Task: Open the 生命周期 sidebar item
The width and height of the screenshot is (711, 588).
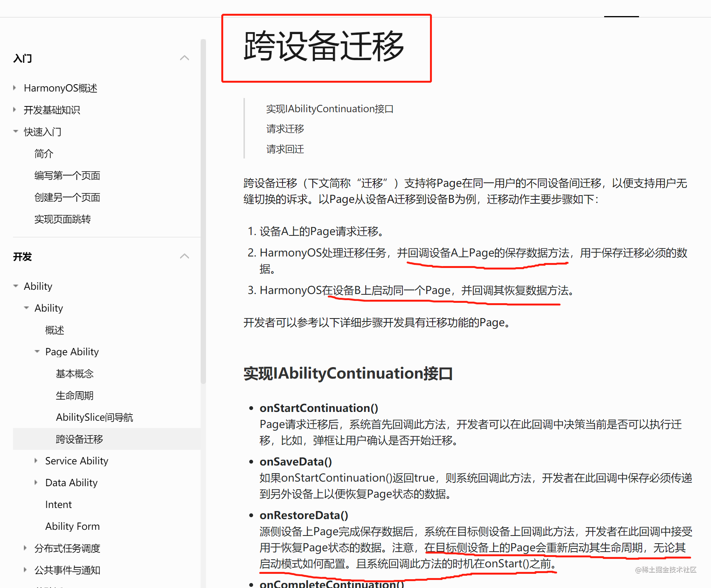Action: tap(75, 395)
